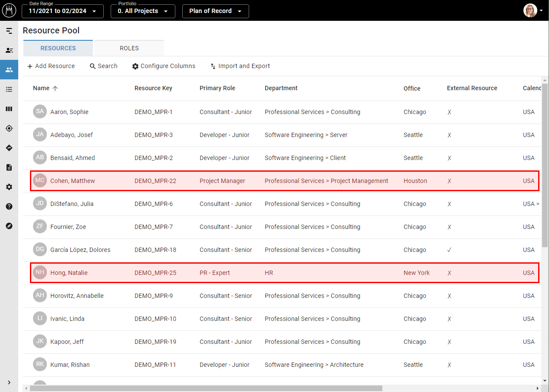Click the target icon in sidebar
549x392 pixels.
(9, 128)
